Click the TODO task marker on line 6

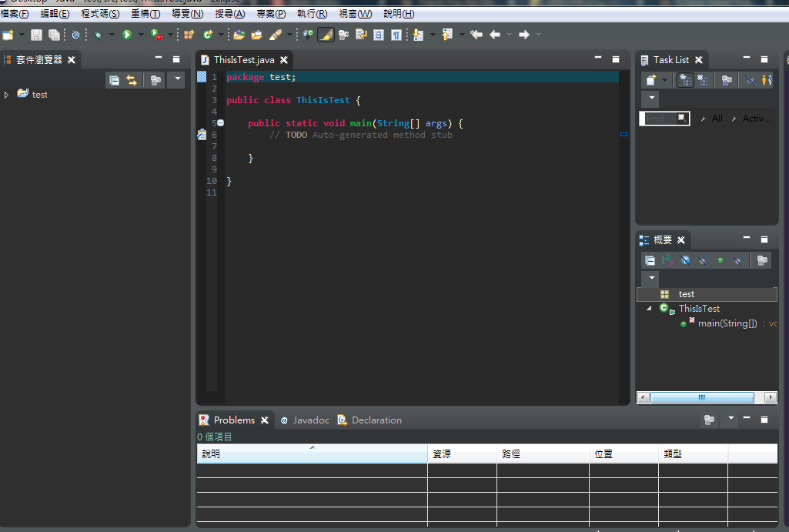[x=202, y=135]
